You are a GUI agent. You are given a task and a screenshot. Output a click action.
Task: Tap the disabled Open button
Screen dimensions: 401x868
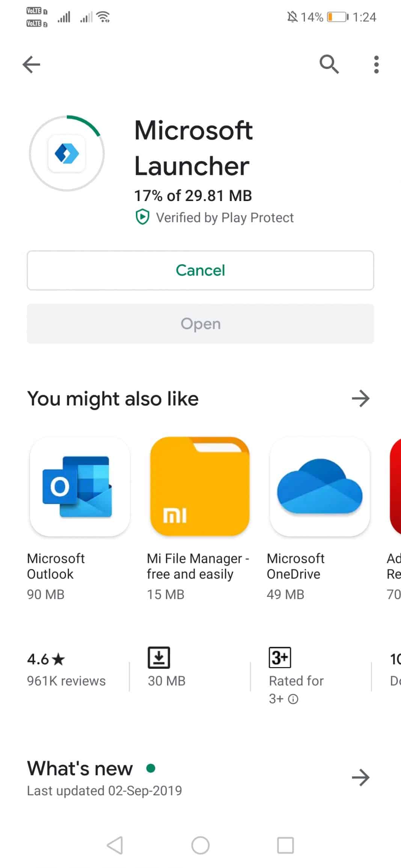(x=200, y=323)
